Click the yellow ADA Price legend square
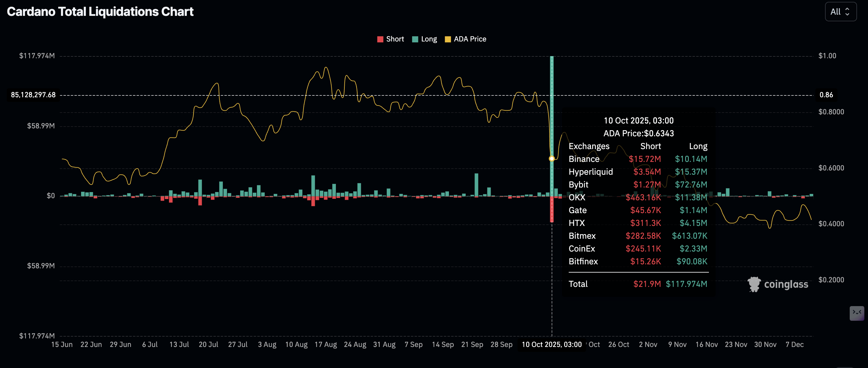Image resolution: width=868 pixels, height=368 pixels. (448, 39)
